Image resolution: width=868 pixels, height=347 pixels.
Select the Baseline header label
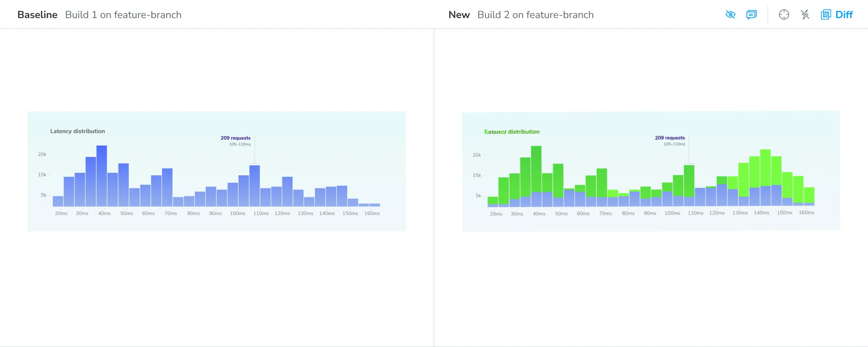pyautogui.click(x=37, y=14)
